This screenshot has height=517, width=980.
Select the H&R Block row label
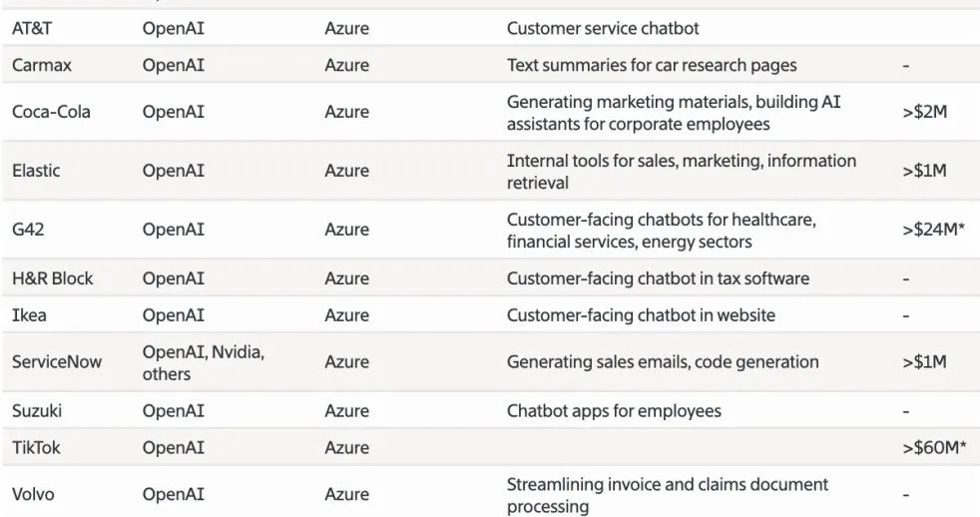point(51,278)
